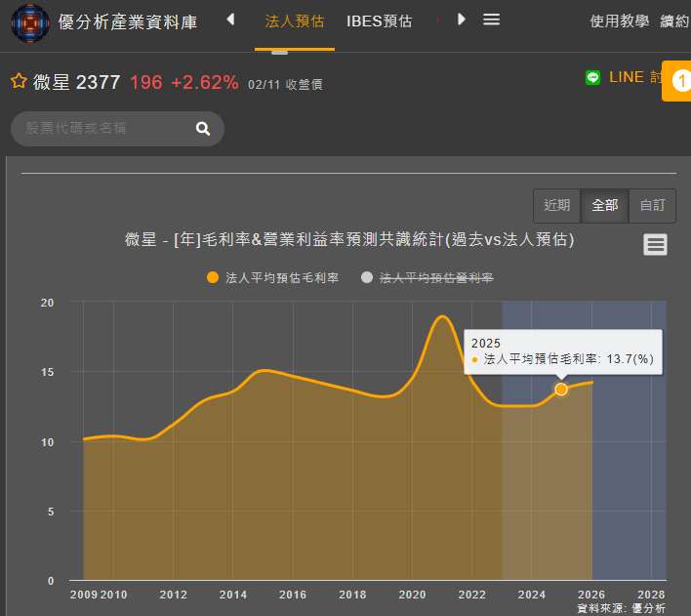Toggle 法人平均預估營利率 legend series
The image size is (691, 616).
(427, 278)
